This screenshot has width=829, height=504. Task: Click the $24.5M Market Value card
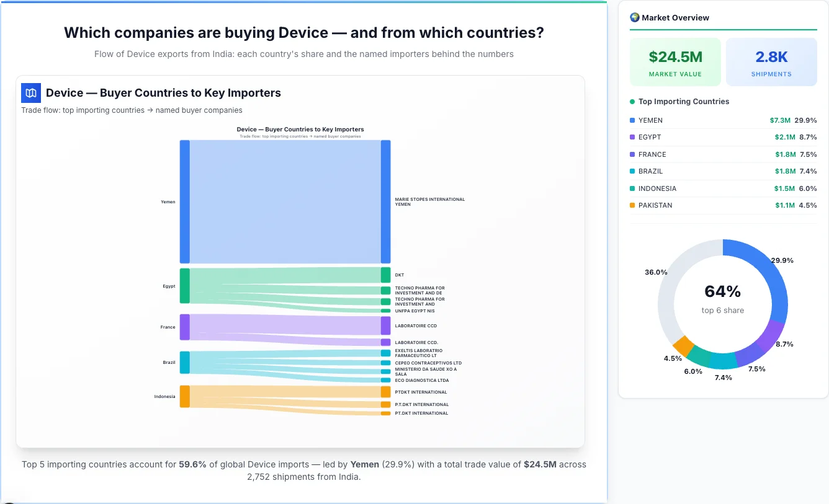click(x=675, y=61)
